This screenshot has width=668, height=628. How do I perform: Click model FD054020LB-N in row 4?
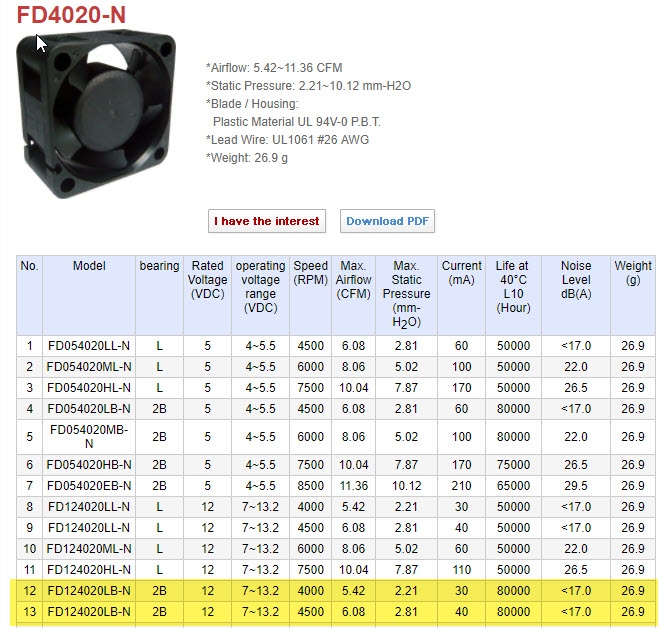[89, 409]
